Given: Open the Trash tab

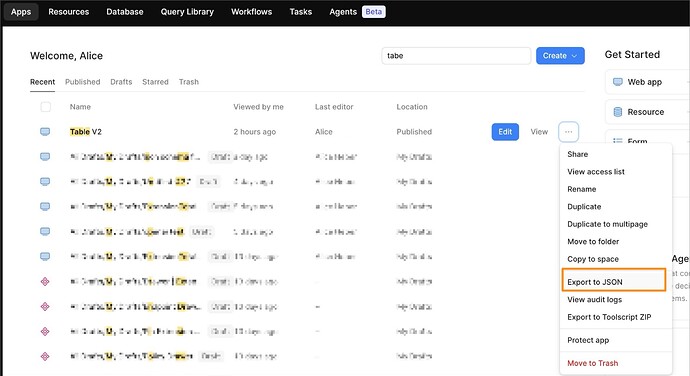Looking at the screenshot, I should (189, 82).
